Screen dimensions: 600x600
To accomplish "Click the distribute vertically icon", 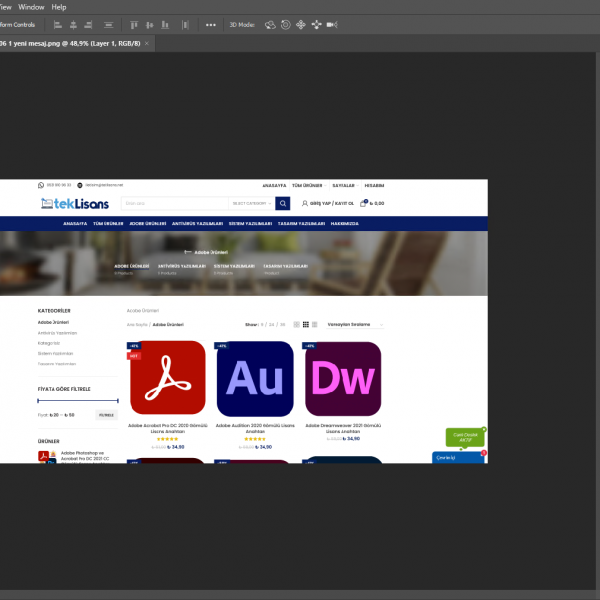I will [x=108, y=25].
